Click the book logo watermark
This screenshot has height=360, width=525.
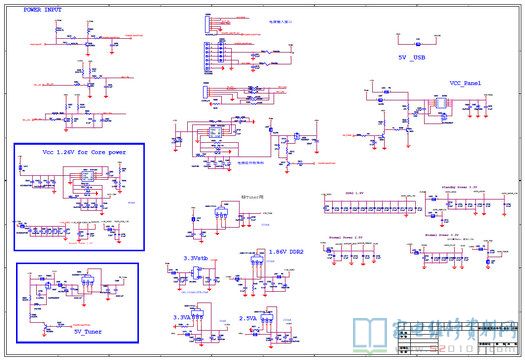pos(371,335)
